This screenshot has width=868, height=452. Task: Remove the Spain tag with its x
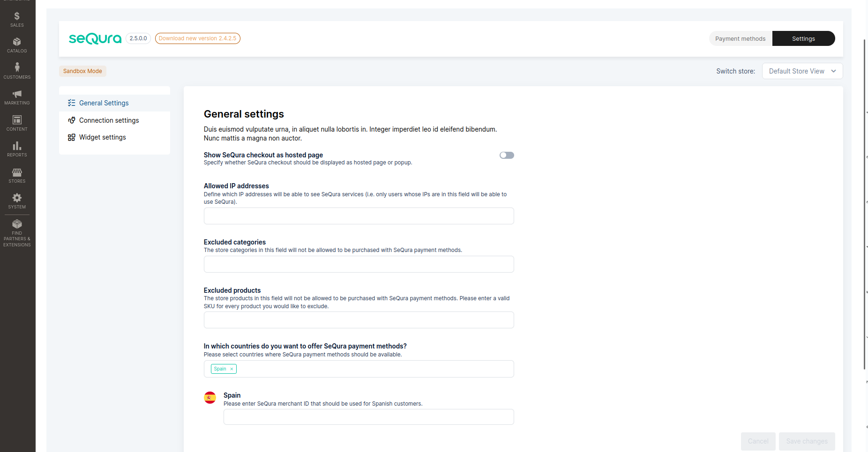coord(232,369)
